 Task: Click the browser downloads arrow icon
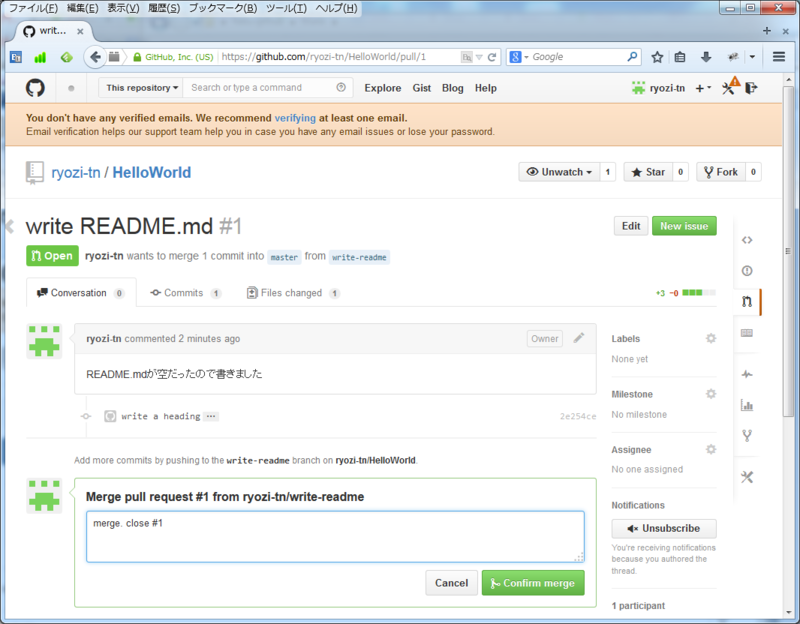coord(706,57)
